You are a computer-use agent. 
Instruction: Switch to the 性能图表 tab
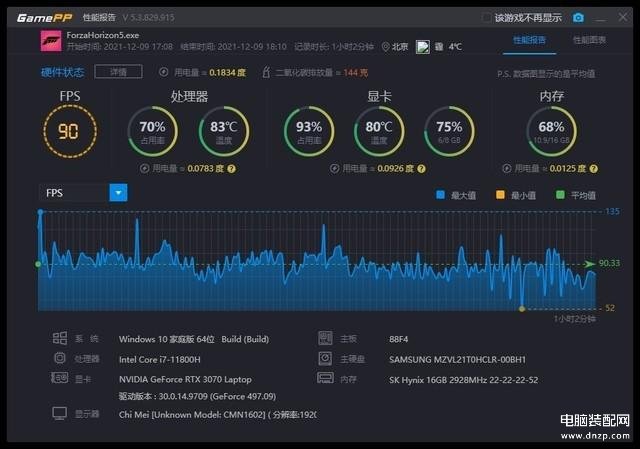pyautogui.click(x=589, y=40)
